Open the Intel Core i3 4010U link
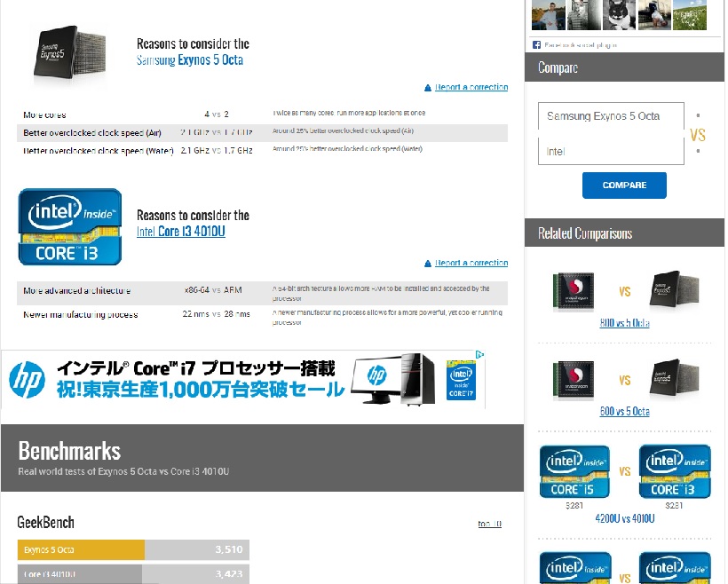The image size is (728, 584). pyautogui.click(x=180, y=231)
